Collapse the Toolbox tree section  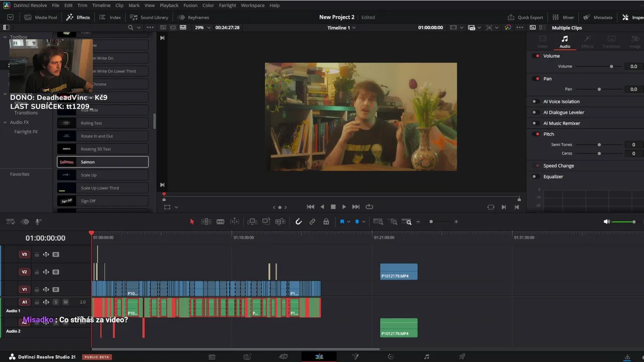5,37
